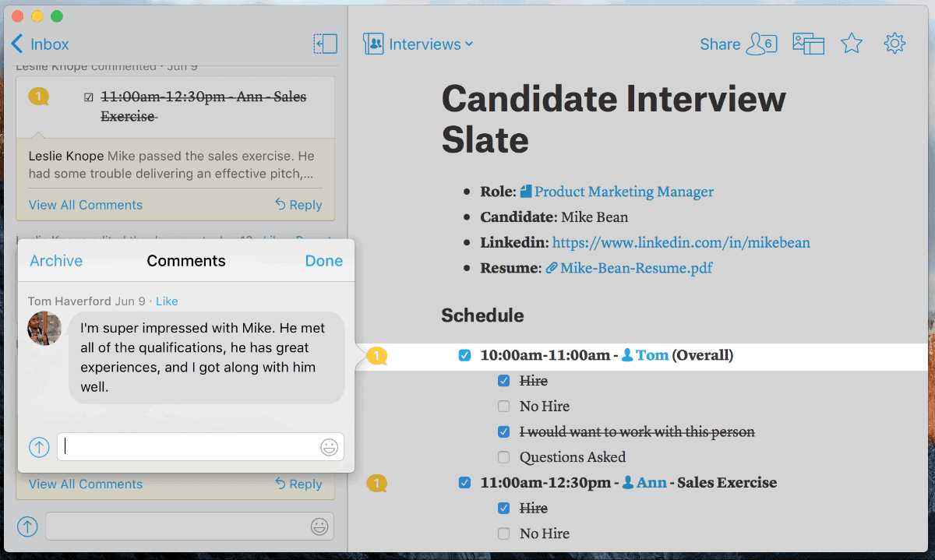Focus the comment text field in popup
935x560 pixels.
coord(187,447)
